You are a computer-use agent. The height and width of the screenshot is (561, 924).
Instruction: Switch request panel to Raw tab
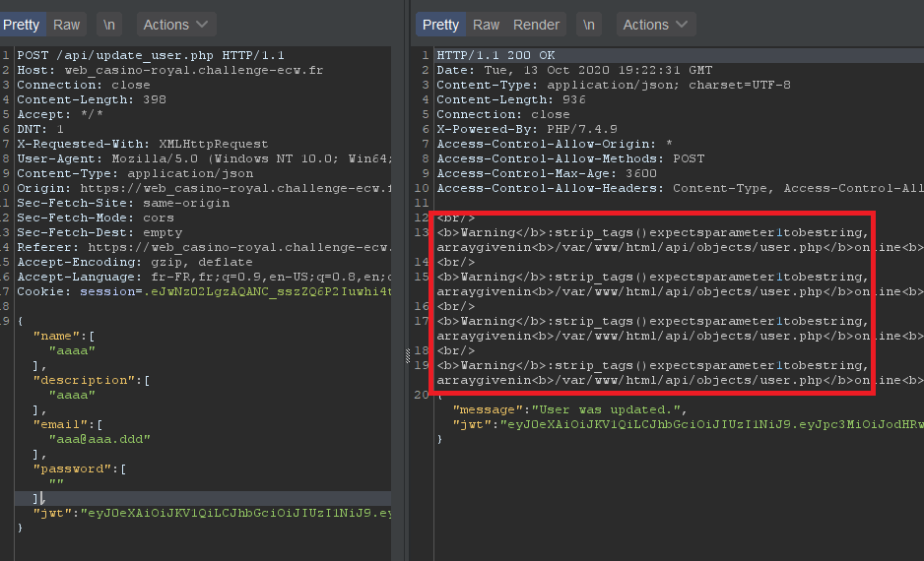pyautogui.click(x=66, y=25)
